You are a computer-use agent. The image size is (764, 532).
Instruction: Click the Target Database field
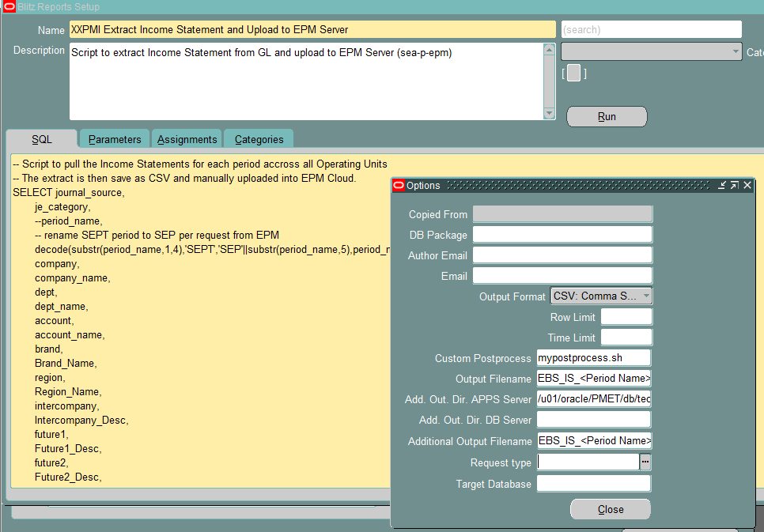tap(594, 484)
